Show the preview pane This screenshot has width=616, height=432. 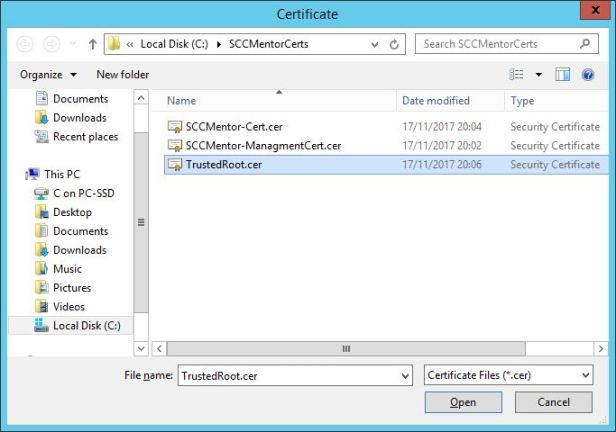tap(563, 74)
